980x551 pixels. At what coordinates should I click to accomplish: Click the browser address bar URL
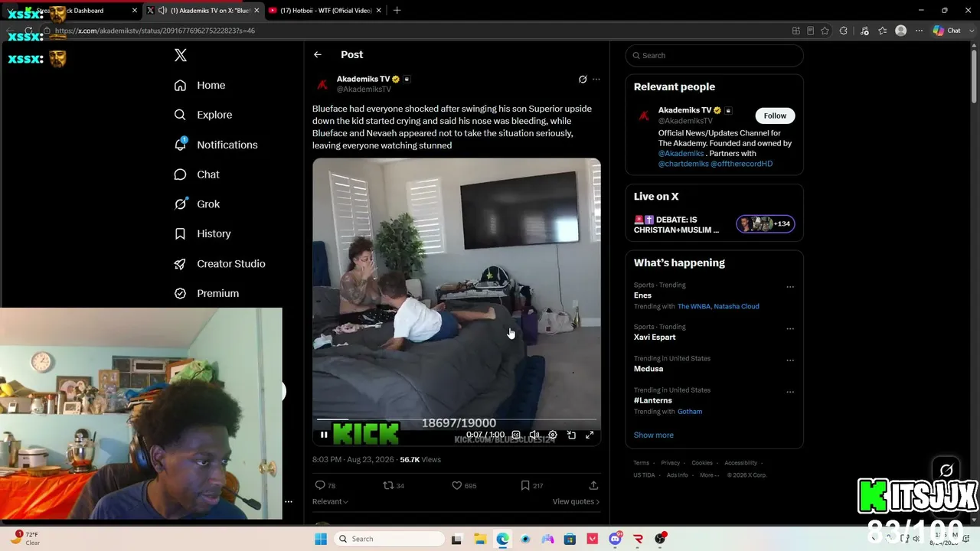coord(155,31)
